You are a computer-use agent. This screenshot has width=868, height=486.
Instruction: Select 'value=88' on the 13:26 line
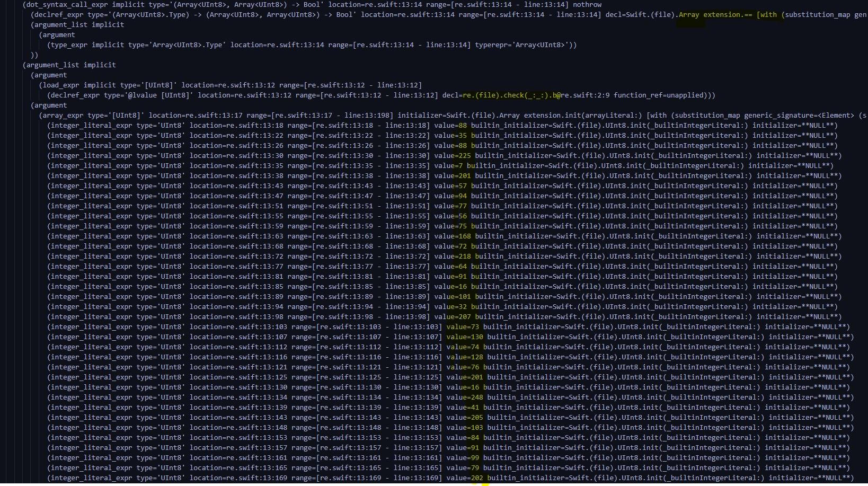[450, 145]
